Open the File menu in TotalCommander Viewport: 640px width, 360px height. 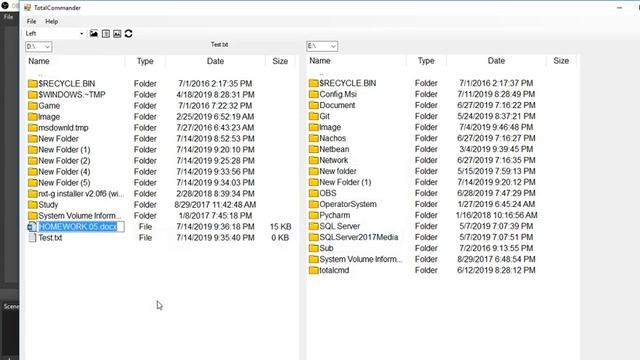click(x=31, y=21)
